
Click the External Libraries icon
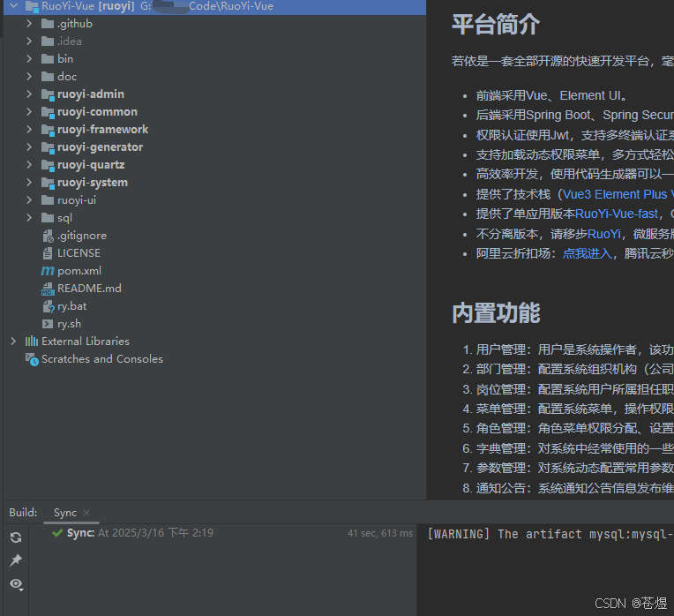point(32,342)
